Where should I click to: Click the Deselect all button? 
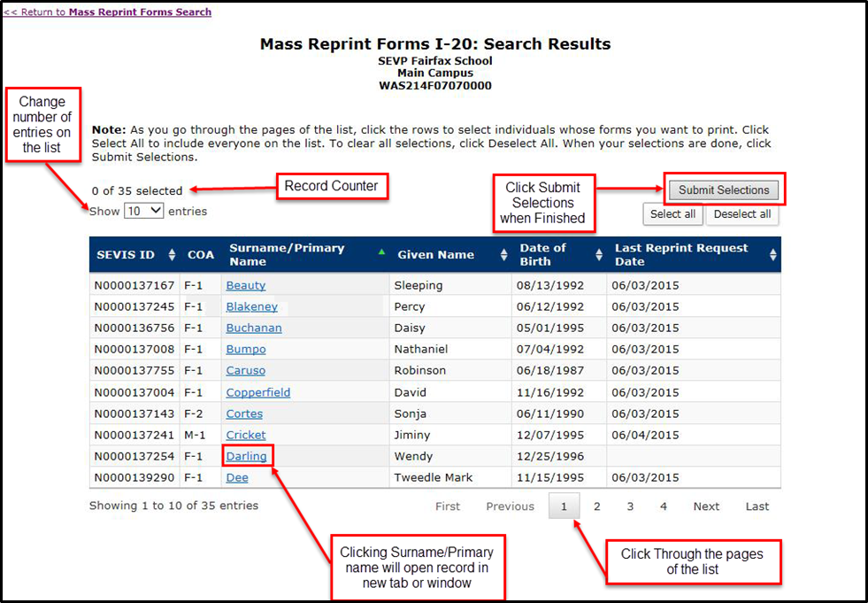pos(742,214)
